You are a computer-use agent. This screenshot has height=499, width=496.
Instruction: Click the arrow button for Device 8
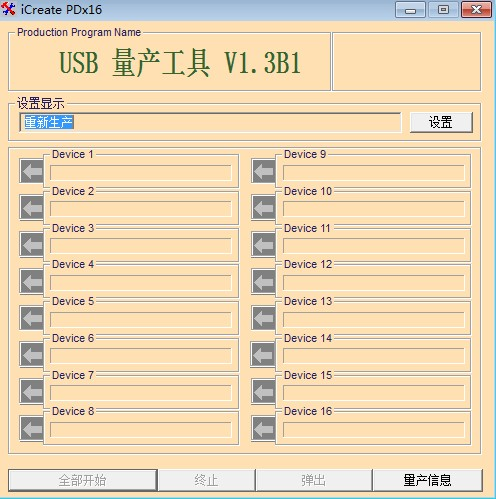[x=32, y=428]
